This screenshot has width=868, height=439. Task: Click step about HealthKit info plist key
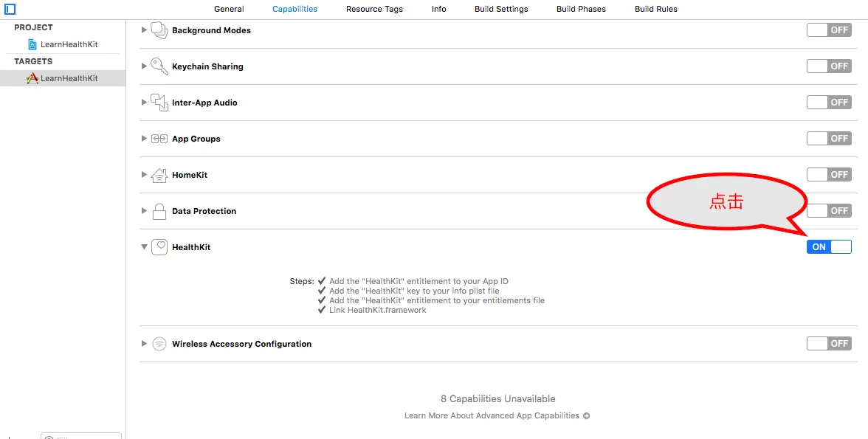(x=414, y=291)
